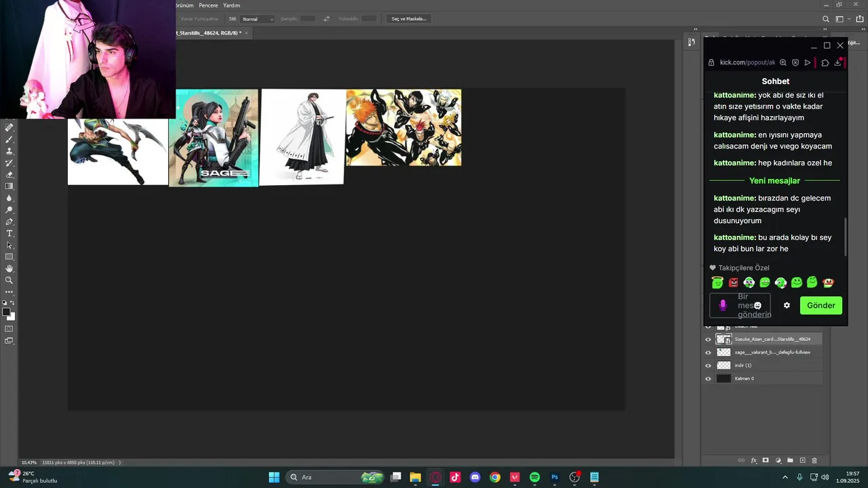Click the kick.com popout address bar
Image resolution: width=868 pixels, height=488 pixels.
click(x=747, y=62)
